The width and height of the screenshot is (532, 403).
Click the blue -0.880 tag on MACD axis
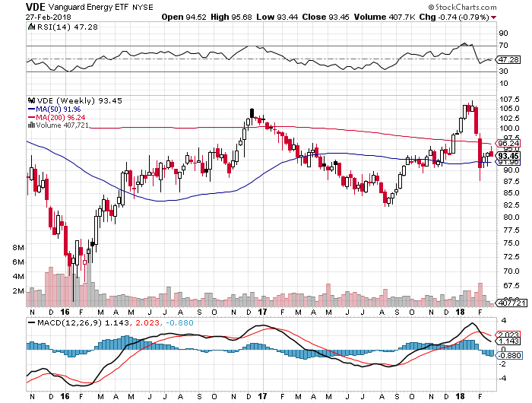click(510, 355)
